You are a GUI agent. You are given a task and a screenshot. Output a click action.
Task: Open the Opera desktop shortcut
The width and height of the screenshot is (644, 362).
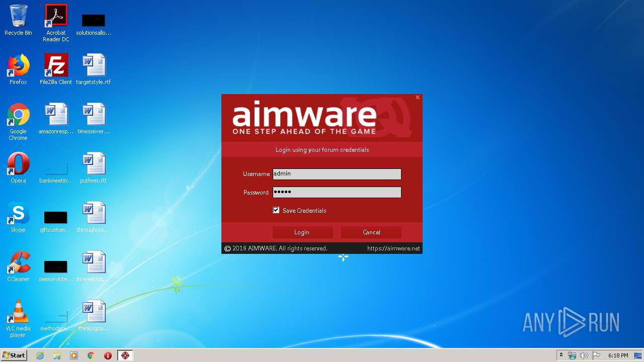pyautogui.click(x=18, y=168)
